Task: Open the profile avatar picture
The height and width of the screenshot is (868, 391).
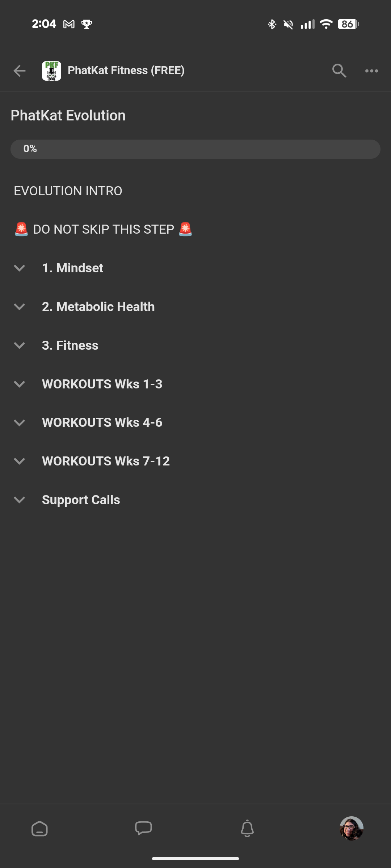Action: 351,828
